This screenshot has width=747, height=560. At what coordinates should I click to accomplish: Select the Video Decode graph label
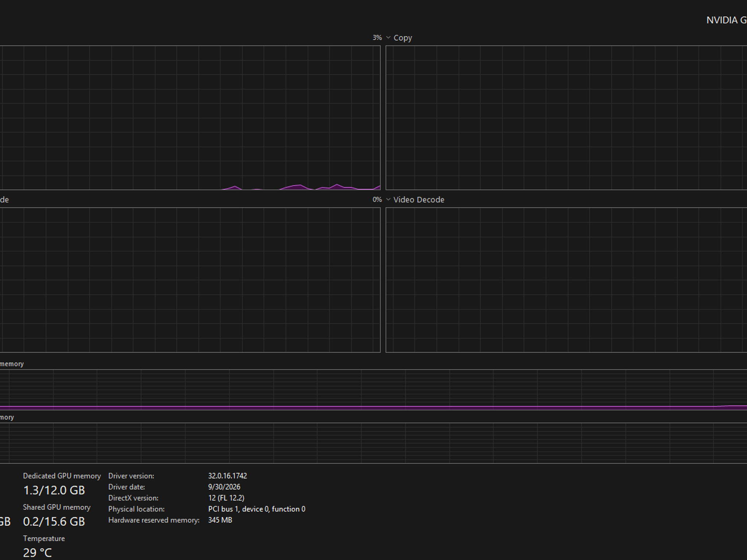click(419, 200)
